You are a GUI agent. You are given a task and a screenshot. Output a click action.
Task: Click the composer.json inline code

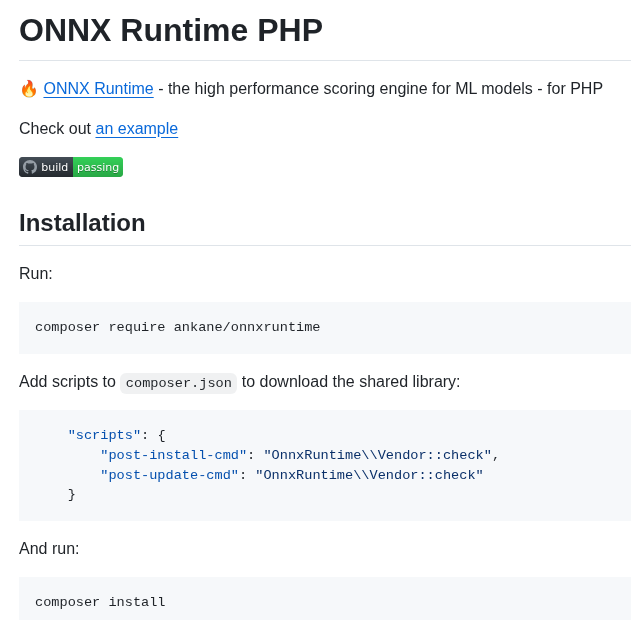coord(178,383)
